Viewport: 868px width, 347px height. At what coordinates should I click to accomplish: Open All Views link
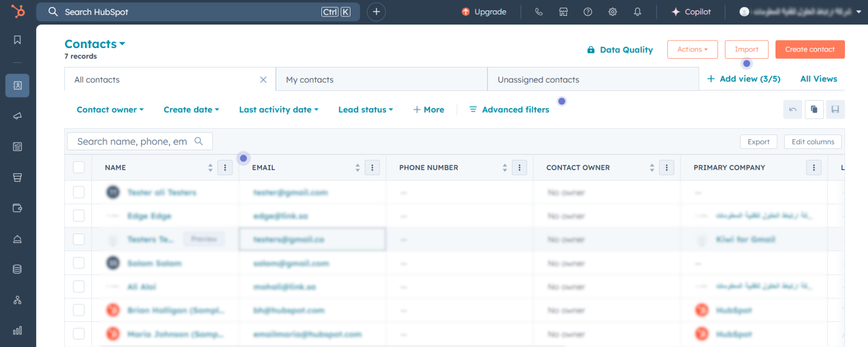point(818,79)
